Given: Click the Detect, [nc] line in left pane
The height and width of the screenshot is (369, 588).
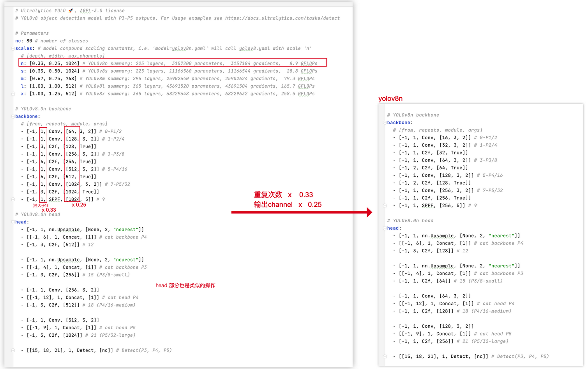Looking at the screenshot, I should point(96,351).
